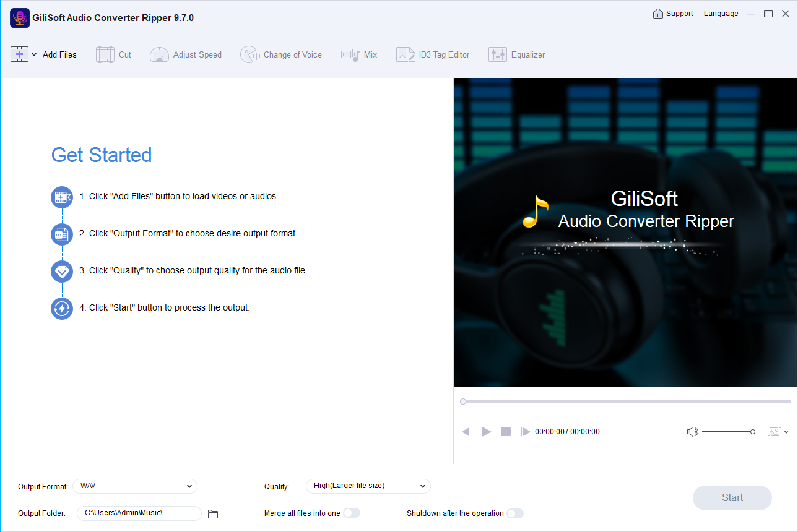Viewport: 798px width, 532px height.
Task: Click the 00:00:00 / 00:00:00 time display
Action: tap(567, 432)
